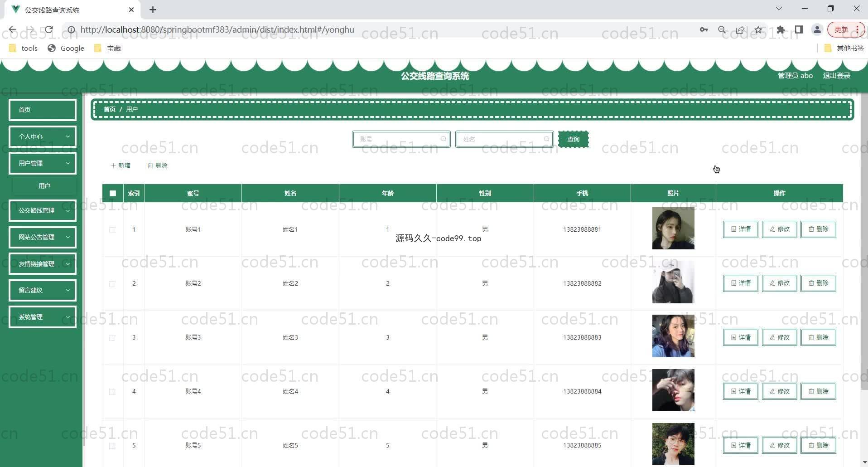Image resolution: width=868 pixels, height=467 pixels.
Task: Open 详情 for 账号4
Action: pos(740,391)
